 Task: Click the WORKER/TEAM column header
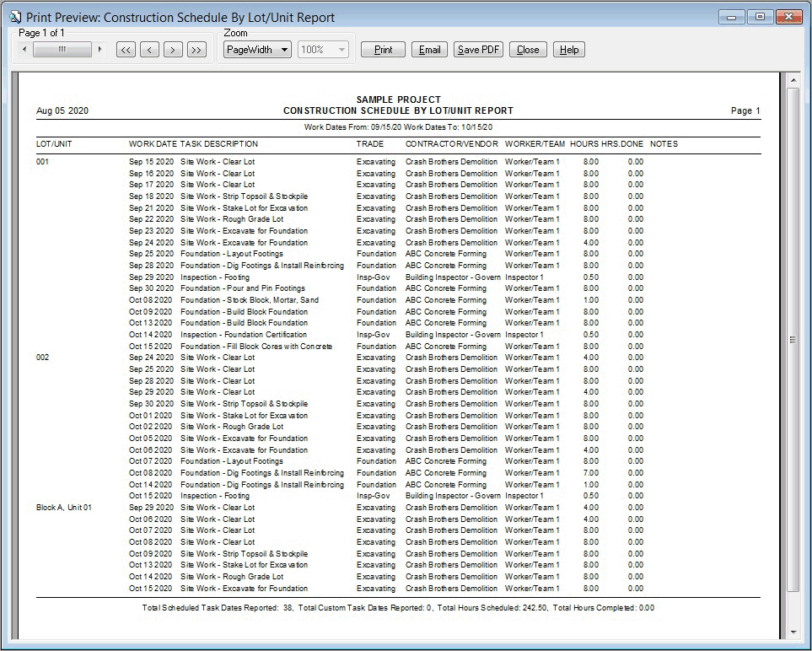pyautogui.click(x=535, y=144)
